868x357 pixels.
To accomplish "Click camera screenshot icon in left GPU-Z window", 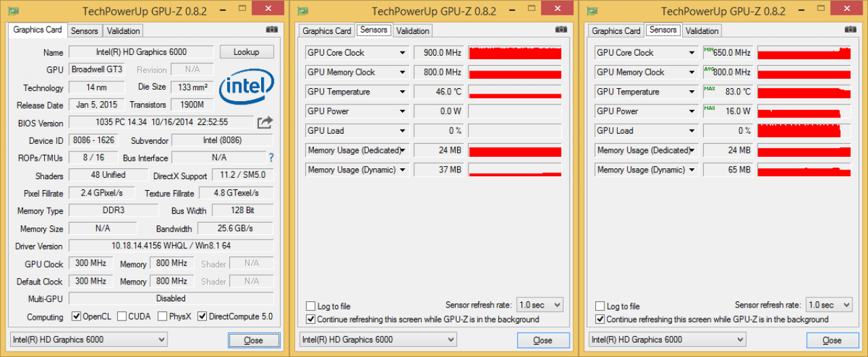I will pyautogui.click(x=272, y=29).
